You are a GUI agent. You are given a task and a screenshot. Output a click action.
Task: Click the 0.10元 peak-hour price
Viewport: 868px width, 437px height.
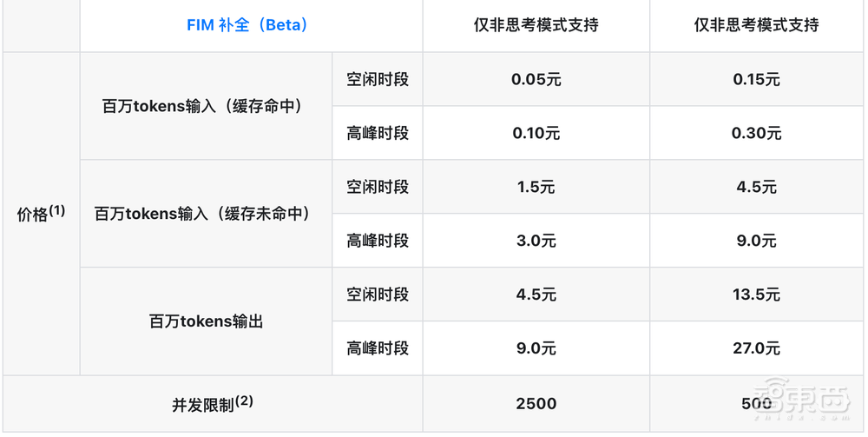[536, 134]
